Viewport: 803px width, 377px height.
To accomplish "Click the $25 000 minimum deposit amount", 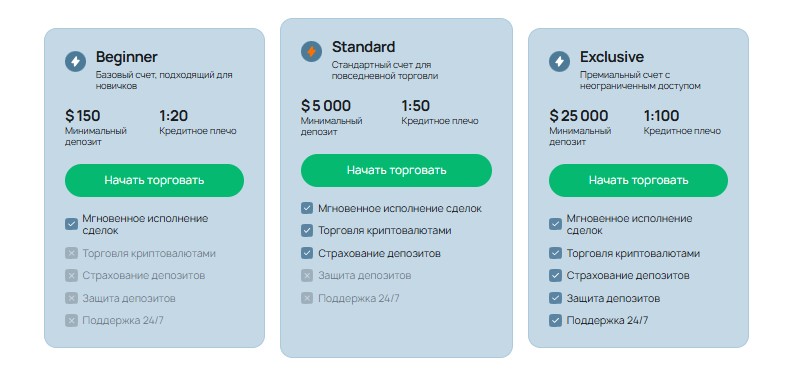I will (x=579, y=116).
